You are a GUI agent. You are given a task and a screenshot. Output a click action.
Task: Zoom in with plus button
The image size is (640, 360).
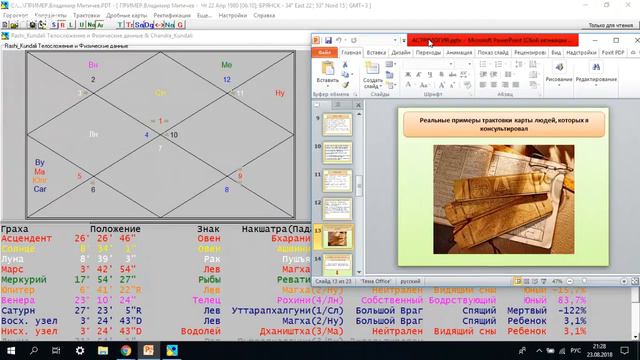pos(624,281)
